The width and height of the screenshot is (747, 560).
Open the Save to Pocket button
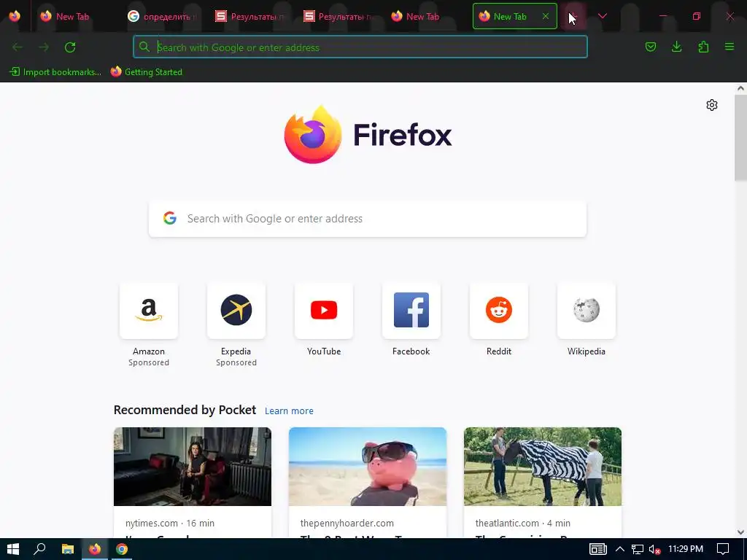[650, 47]
